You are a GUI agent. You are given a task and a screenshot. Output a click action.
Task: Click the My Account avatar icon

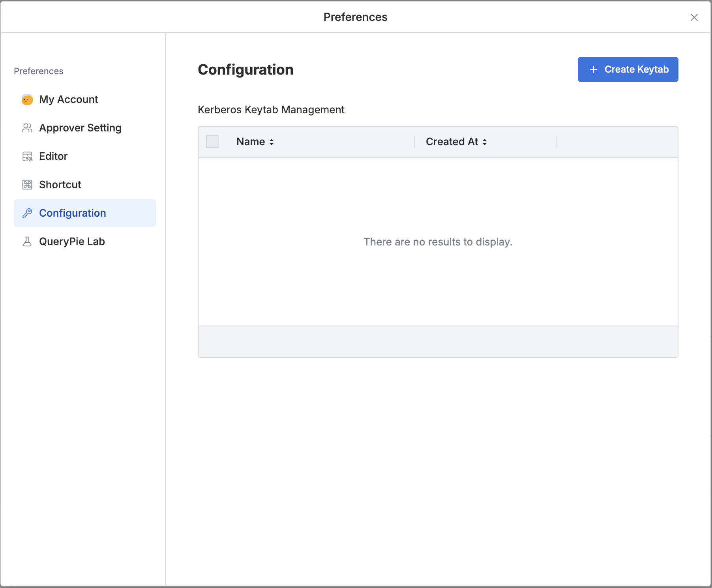click(27, 99)
